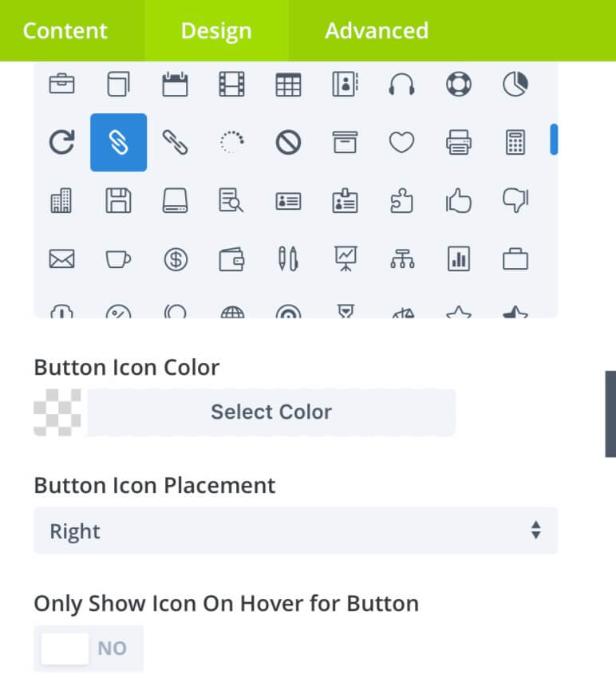
Task: Choose the thumbs up icon
Action: pyautogui.click(x=459, y=201)
